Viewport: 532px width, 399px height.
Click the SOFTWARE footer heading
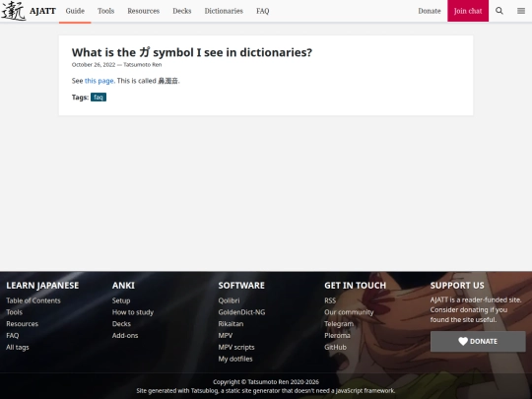241,286
